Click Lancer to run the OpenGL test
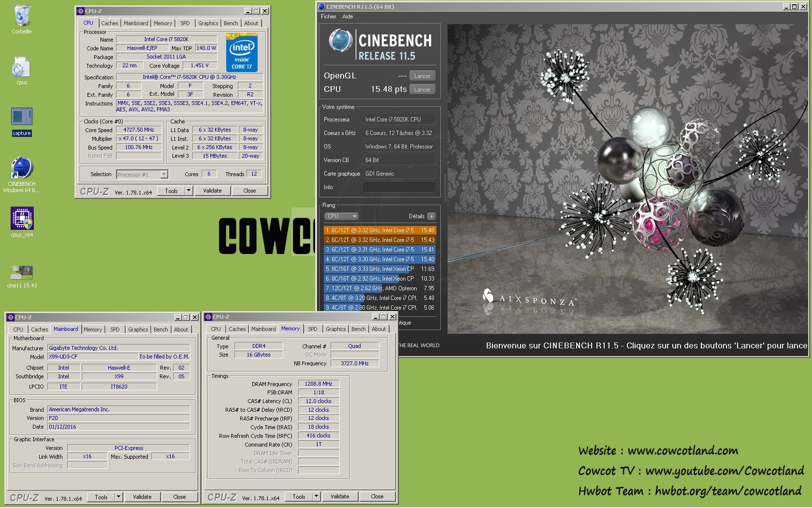The image size is (812, 508). 422,76
